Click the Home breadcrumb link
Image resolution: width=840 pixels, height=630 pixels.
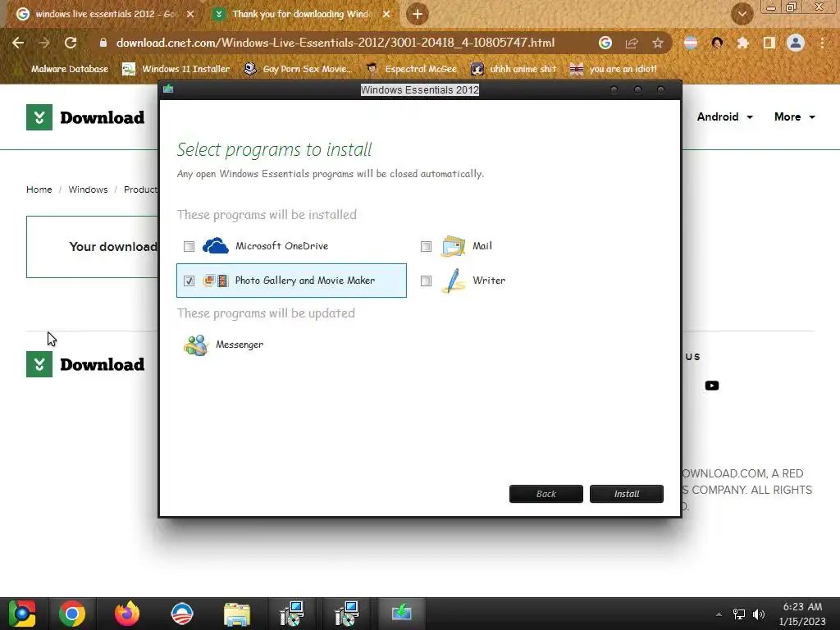39,189
